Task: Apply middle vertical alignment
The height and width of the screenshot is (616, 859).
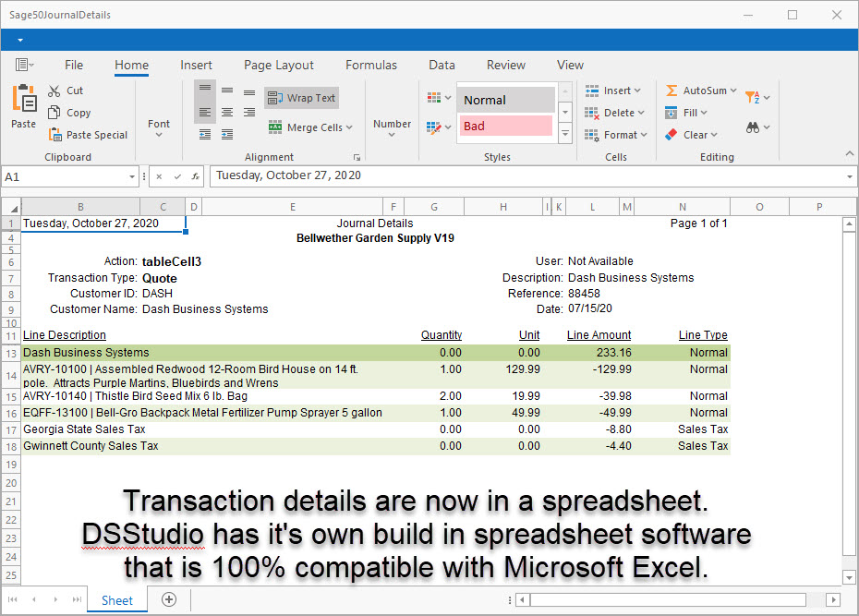Action: coord(227,91)
